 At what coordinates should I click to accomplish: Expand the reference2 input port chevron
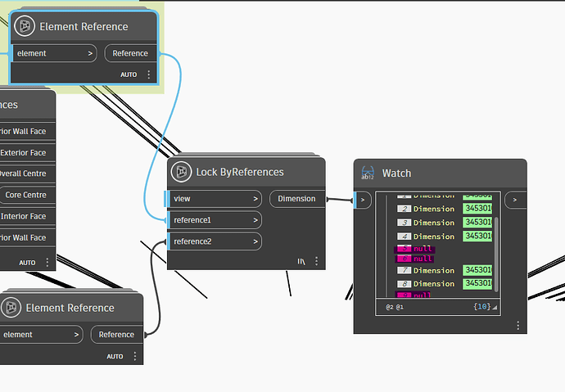pyautogui.click(x=255, y=241)
